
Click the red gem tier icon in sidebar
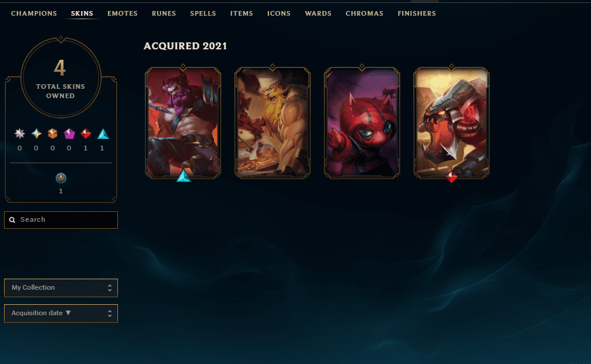point(85,134)
